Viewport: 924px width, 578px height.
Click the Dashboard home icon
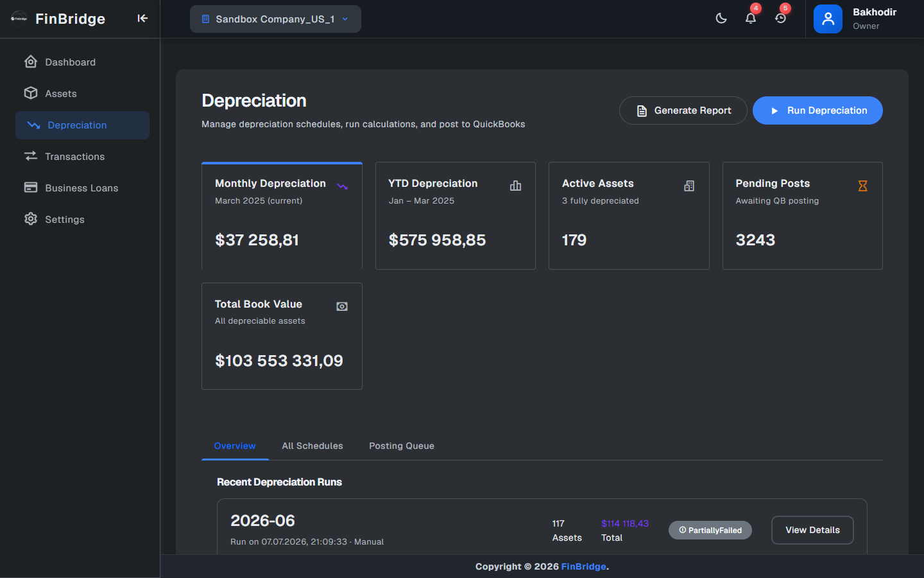click(x=31, y=62)
